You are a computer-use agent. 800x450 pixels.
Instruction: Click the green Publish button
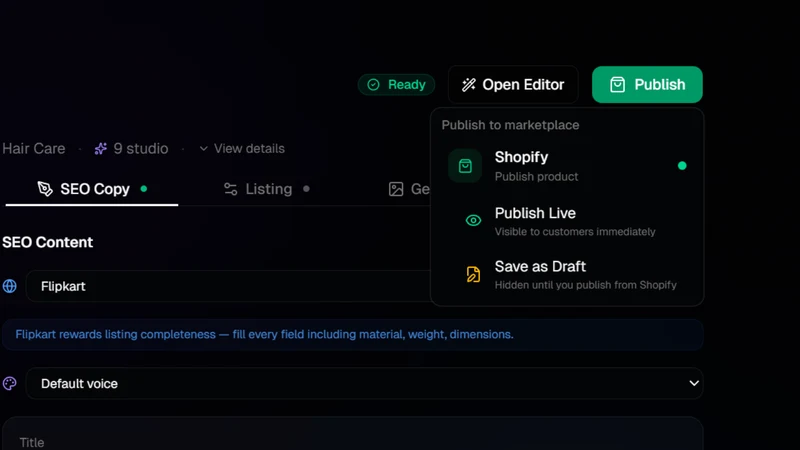tap(647, 85)
